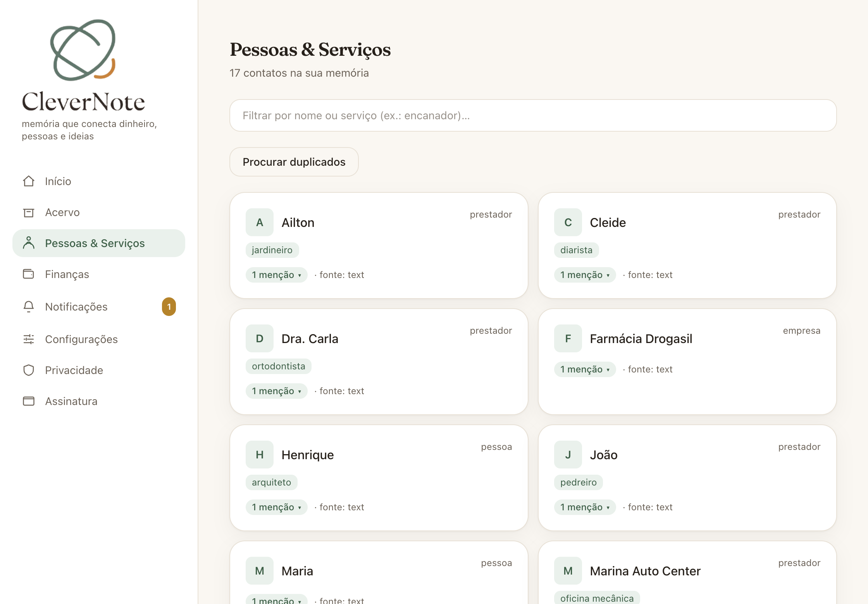Open the Acervo section
Image resolution: width=868 pixels, height=604 pixels.
(x=99, y=212)
